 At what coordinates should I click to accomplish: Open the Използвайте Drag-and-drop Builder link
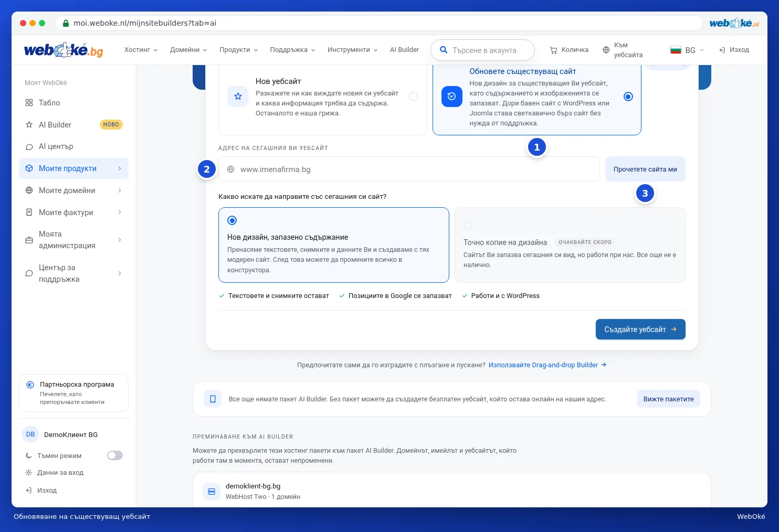coord(548,365)
